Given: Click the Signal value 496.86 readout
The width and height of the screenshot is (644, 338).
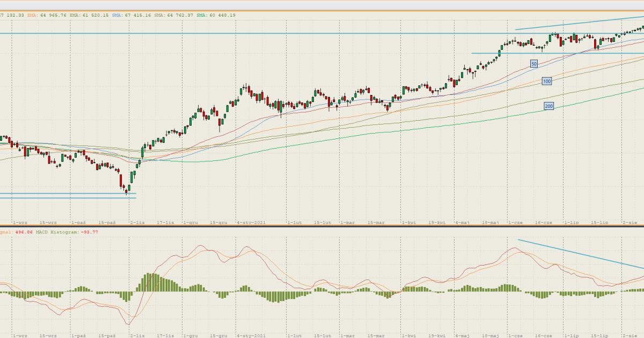Looking at the screenshot, I should click(x=19, y=232).
